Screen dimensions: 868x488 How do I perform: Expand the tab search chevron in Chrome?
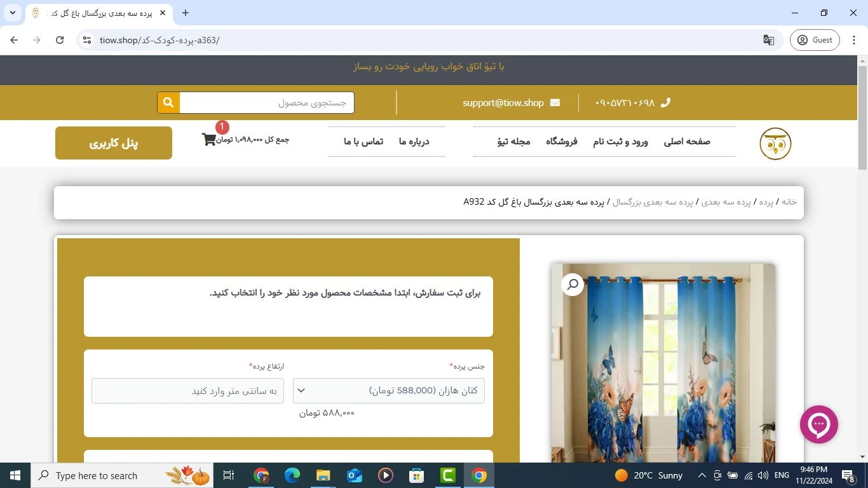13,13
